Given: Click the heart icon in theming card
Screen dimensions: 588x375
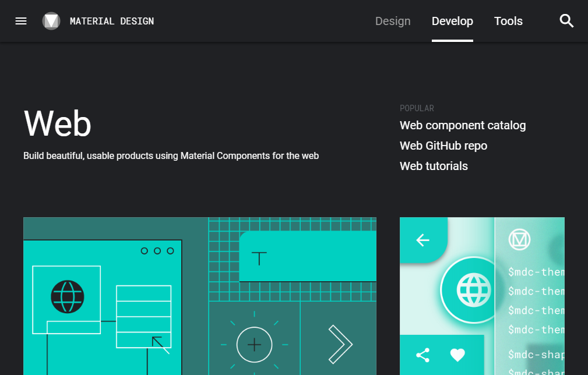Looking at the screenshot, I should coord(457,355).
